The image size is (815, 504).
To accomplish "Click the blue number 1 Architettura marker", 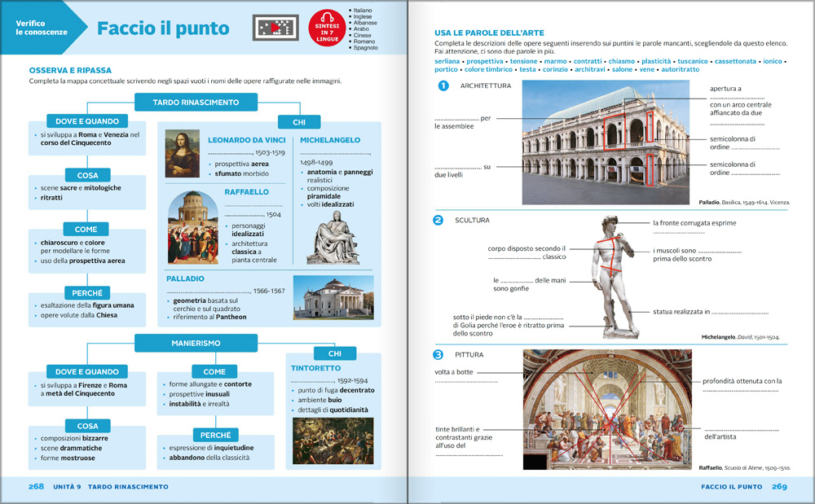I will [443, 85].
